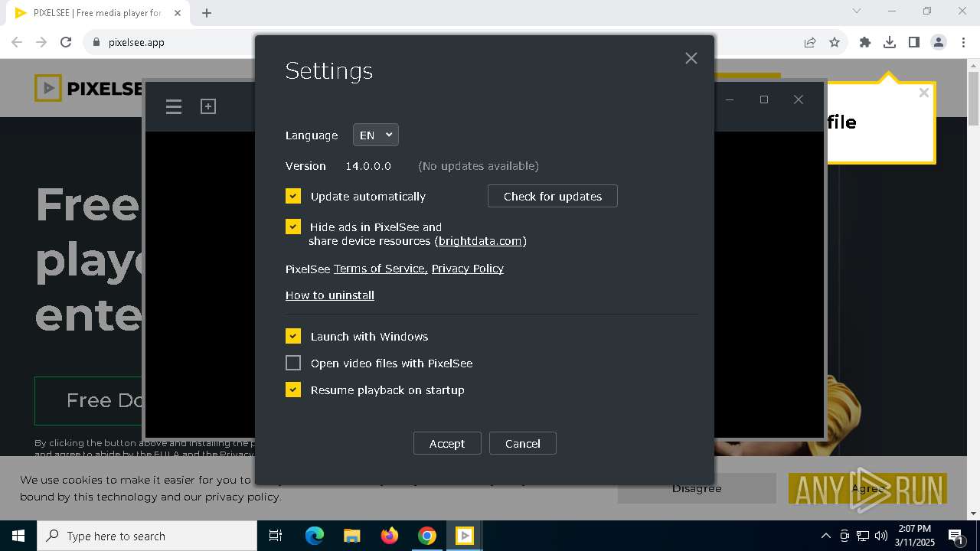The height and width of the screenshot is (551, 980).
Task: Open the PixelSee player hamburger menu
Action: [x=174, y=106]
